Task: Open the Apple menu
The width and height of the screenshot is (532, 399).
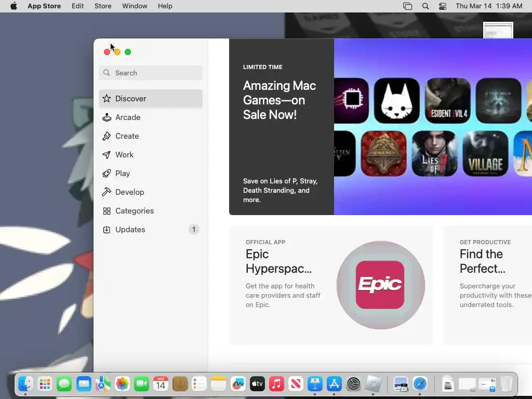Action: click(x=14, y=6)
